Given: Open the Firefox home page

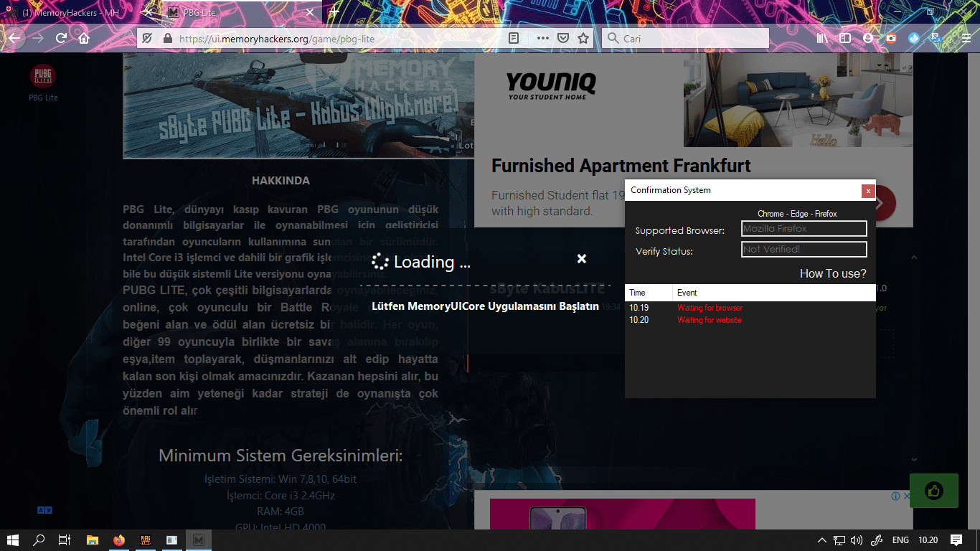Looking at the screenshot, I should 84,38.
